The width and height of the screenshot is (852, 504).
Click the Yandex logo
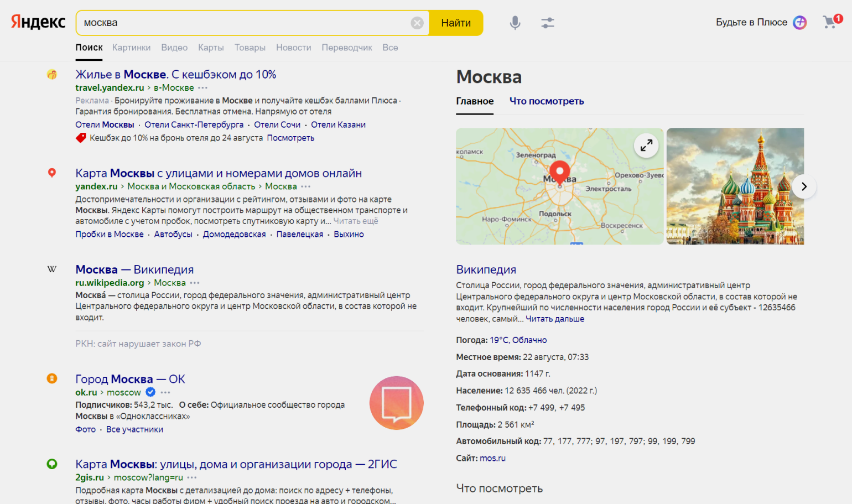pyautogui.click(x=38, y=22)
